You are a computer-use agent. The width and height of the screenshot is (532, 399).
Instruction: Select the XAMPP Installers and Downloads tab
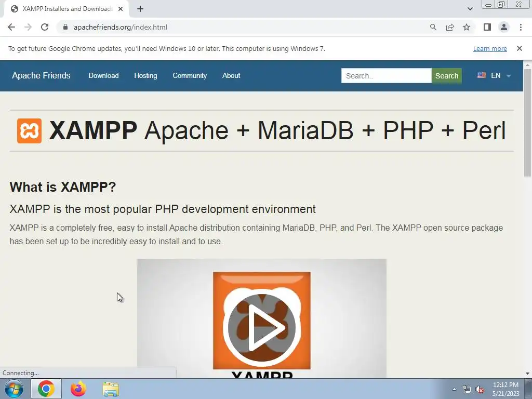pyautogui.click(x=68, y=9)
